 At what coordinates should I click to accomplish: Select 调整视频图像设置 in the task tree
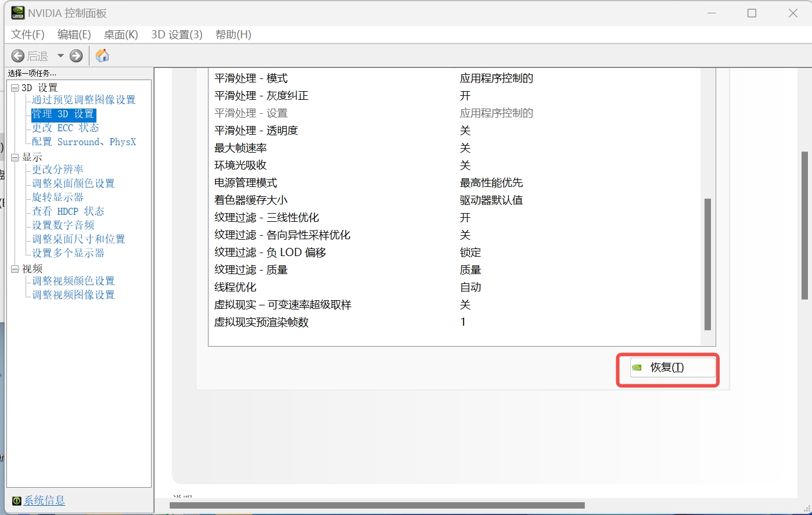tap(74, 295)
